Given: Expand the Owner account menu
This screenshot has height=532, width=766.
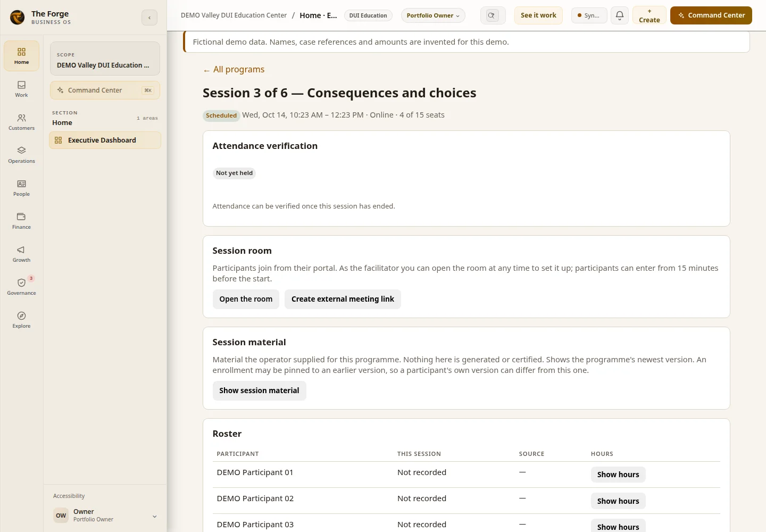Looking at the screenshot, I should coord(105,515).
